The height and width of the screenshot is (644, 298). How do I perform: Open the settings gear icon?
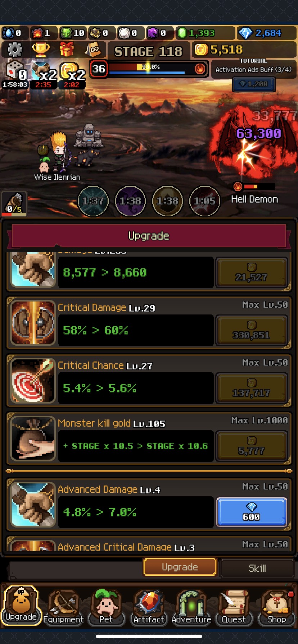pyautogui.click(x=15, y=50)
